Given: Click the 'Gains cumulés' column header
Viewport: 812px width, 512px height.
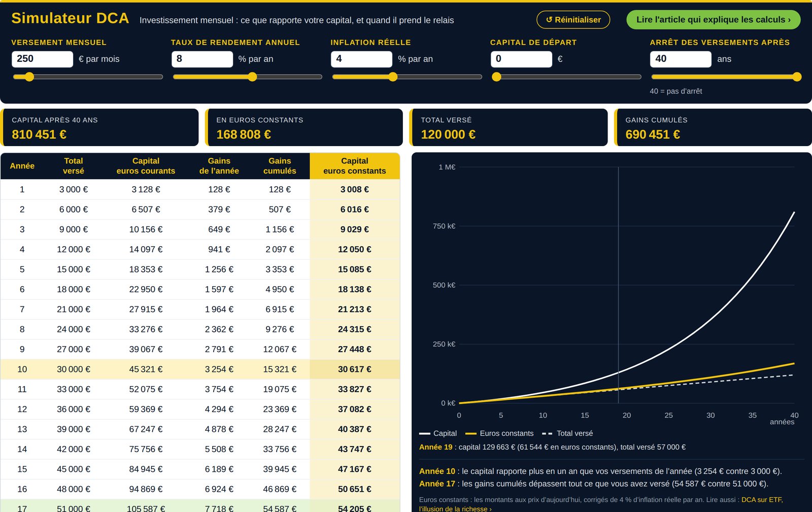Looking at the screenshot, I should coord(280,166).
